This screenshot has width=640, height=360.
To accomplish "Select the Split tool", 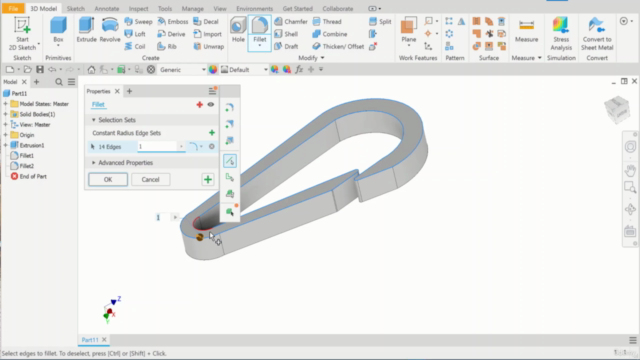I will [380, 22].
